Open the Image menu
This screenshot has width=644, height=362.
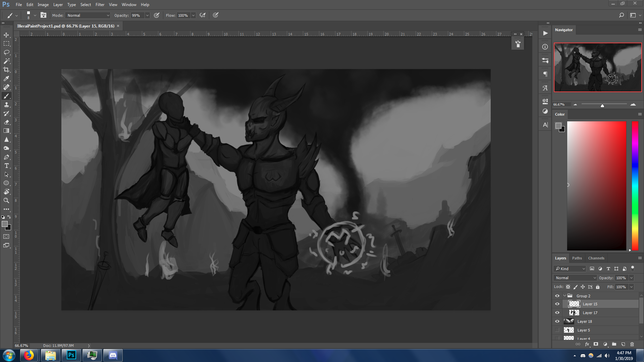(x=43, y=5)
